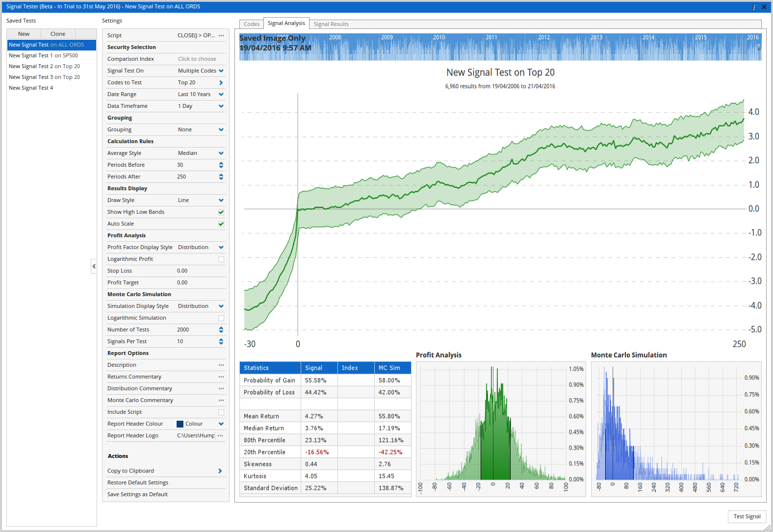
Task: Expand Simulation Display Style dropdown
Action: click(x=221, y=306)
